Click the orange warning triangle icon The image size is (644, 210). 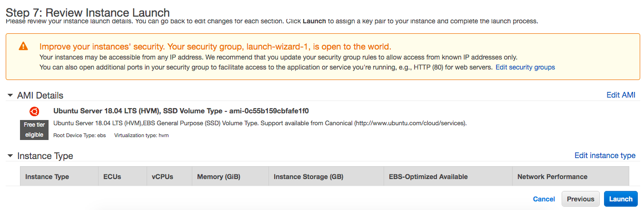23,47
